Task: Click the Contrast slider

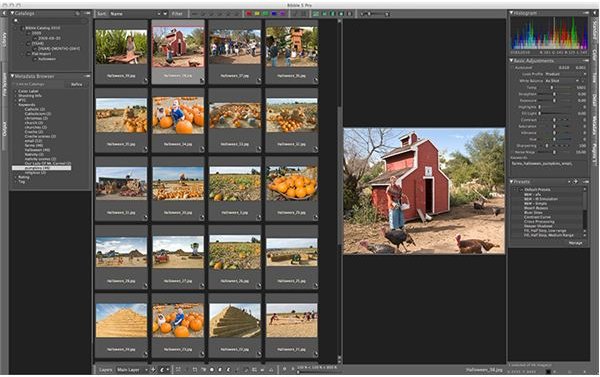Action: (555, 120)
